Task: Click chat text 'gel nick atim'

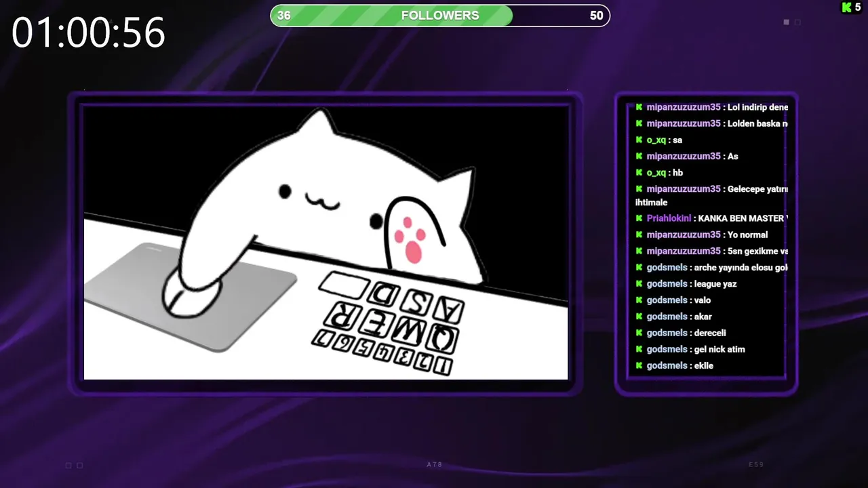Action: click(x=719, y=349)
